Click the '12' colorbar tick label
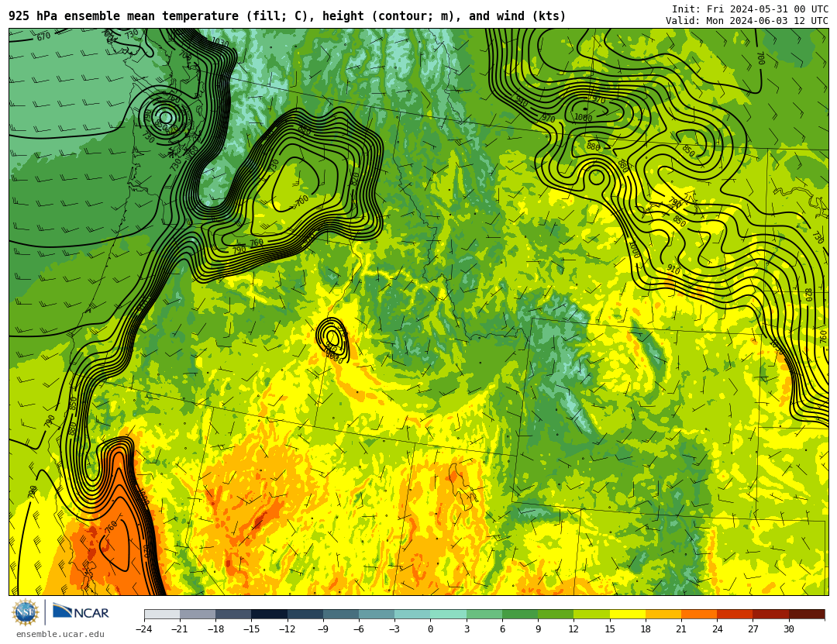This screenshot has height=644, width=837. tap(573, 629)
